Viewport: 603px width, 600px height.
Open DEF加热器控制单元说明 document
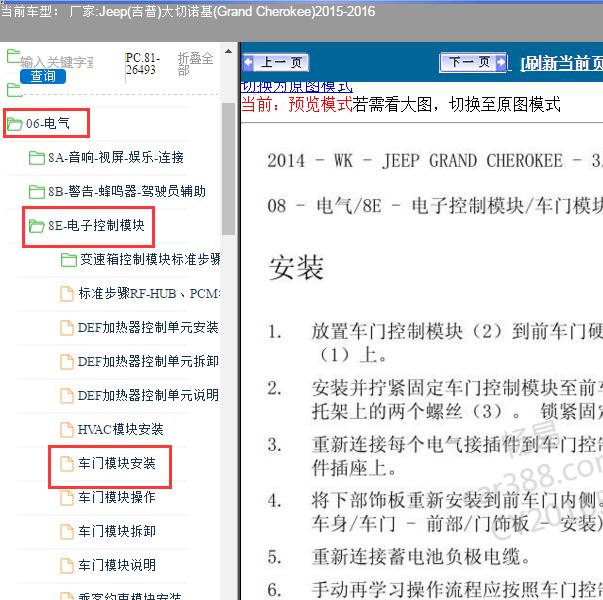click(148, 395)
